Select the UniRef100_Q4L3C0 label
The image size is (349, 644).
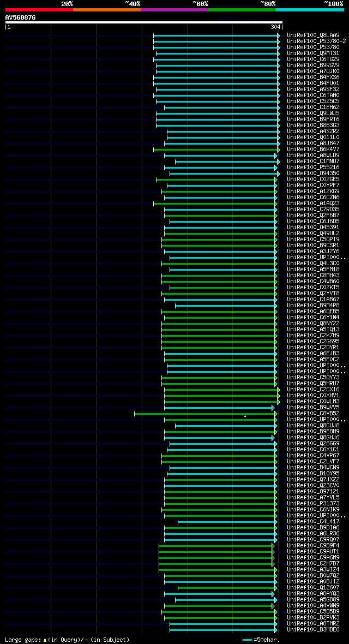point(313,263)
